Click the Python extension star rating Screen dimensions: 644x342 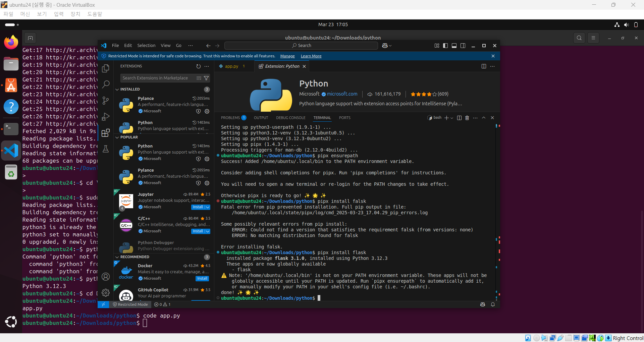(x=429, y=94)
